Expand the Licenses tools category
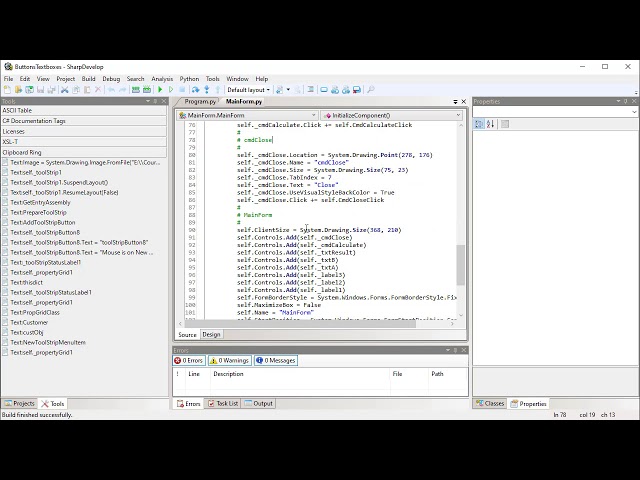640x480 pixels. pyautogui.click(x=84, y=131)
